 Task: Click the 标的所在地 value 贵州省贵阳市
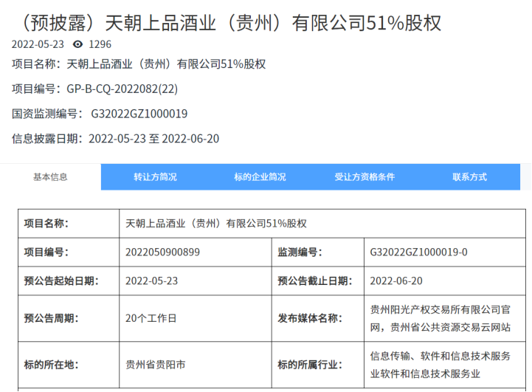click(156, 364)
